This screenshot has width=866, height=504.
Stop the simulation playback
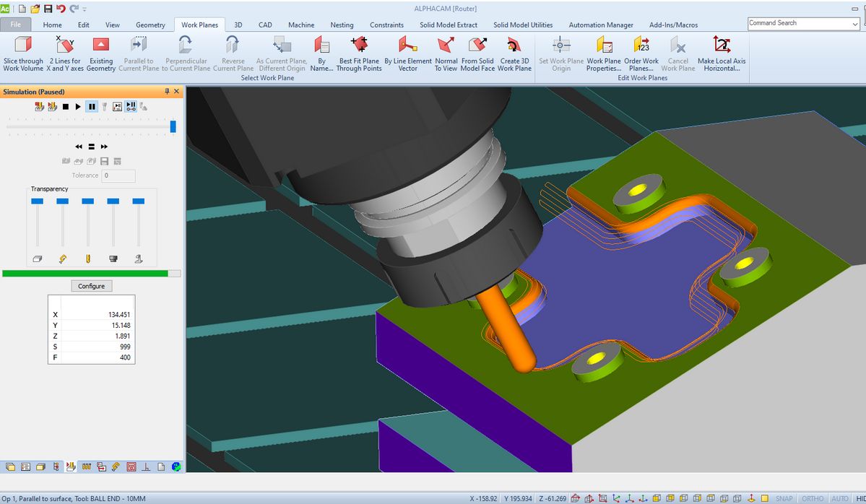pyautogui.click(x=65, y=107)
